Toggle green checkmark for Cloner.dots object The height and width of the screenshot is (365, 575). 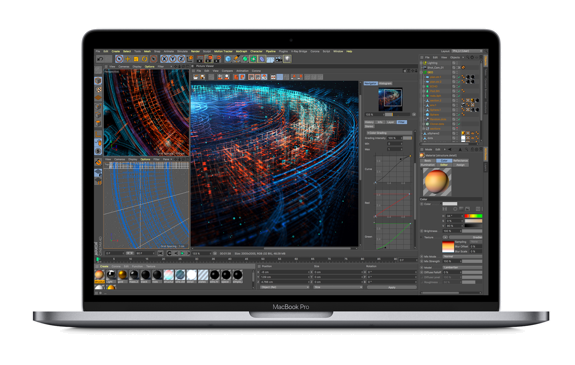coord(459,124)
